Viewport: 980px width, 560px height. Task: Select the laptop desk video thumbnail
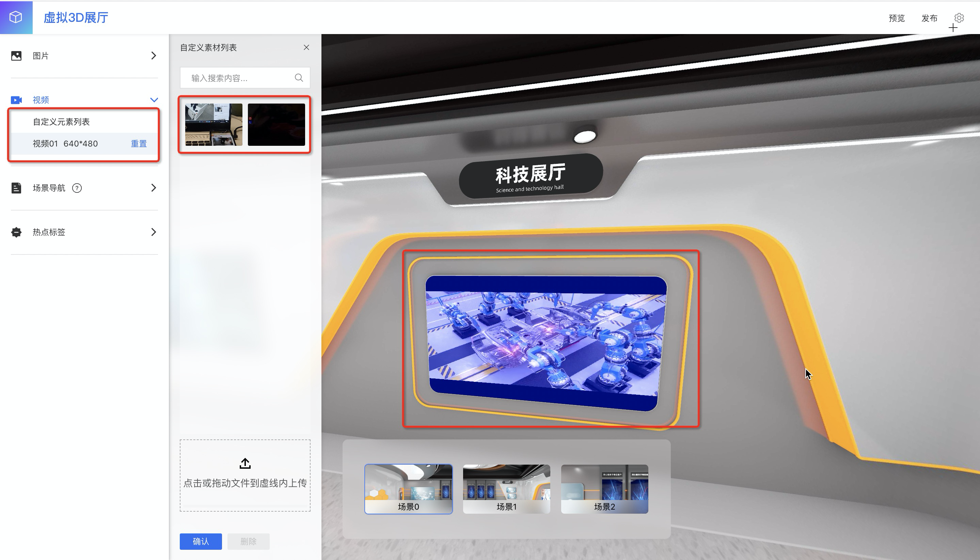point(214,125)
